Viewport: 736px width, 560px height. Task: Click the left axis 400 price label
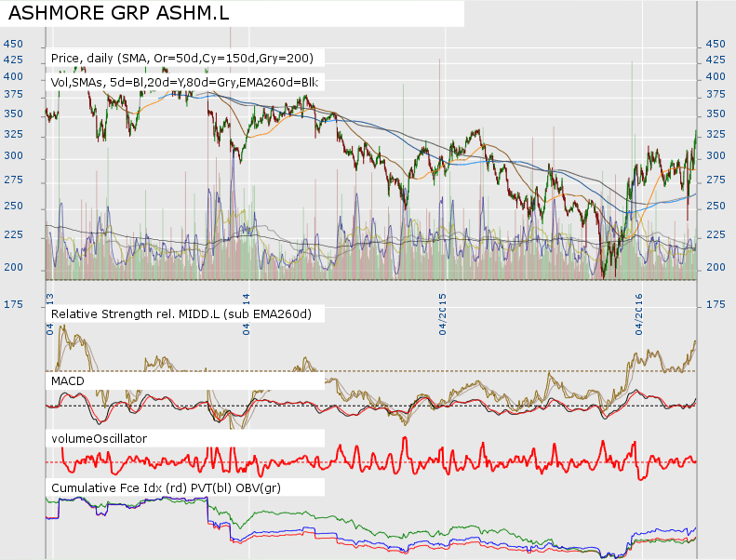pos(13,76)
